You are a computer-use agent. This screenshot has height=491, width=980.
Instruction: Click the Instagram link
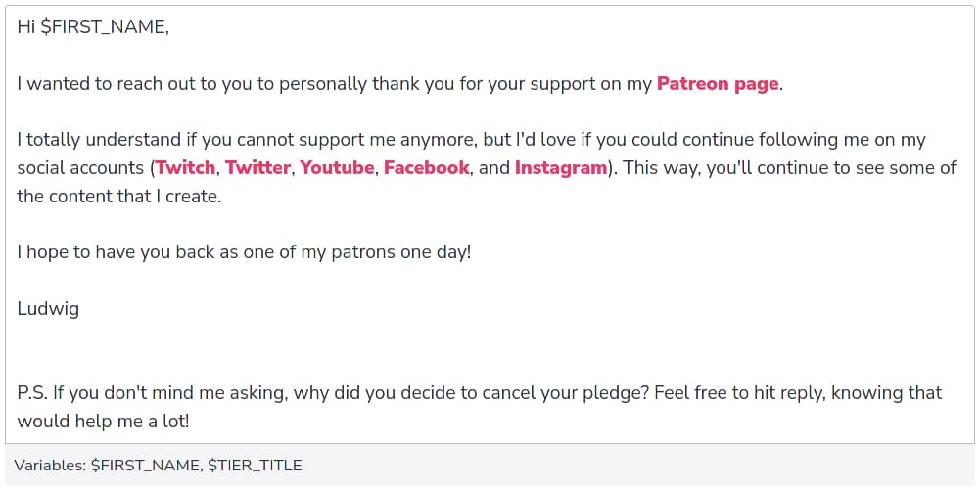click(x=561, y=167)
